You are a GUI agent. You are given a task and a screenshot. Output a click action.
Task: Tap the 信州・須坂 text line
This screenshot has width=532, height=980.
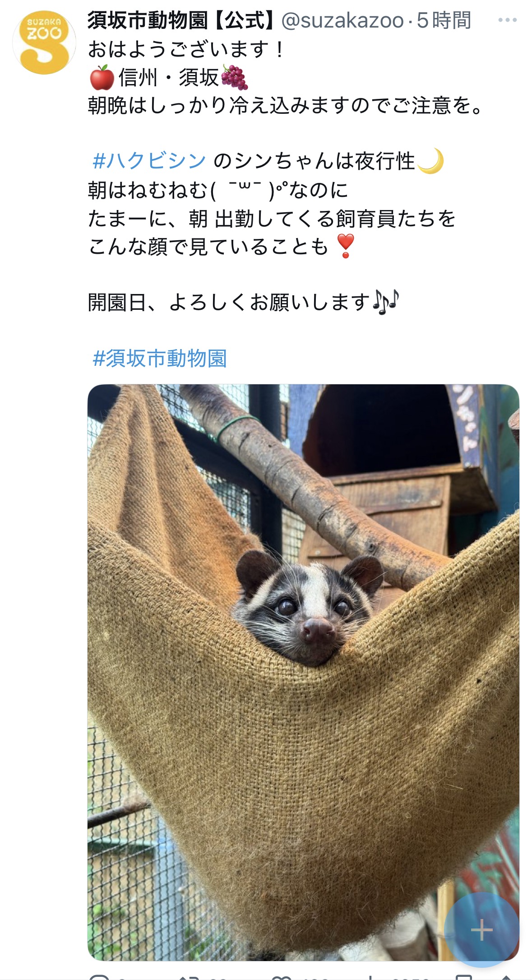(169, 77)
